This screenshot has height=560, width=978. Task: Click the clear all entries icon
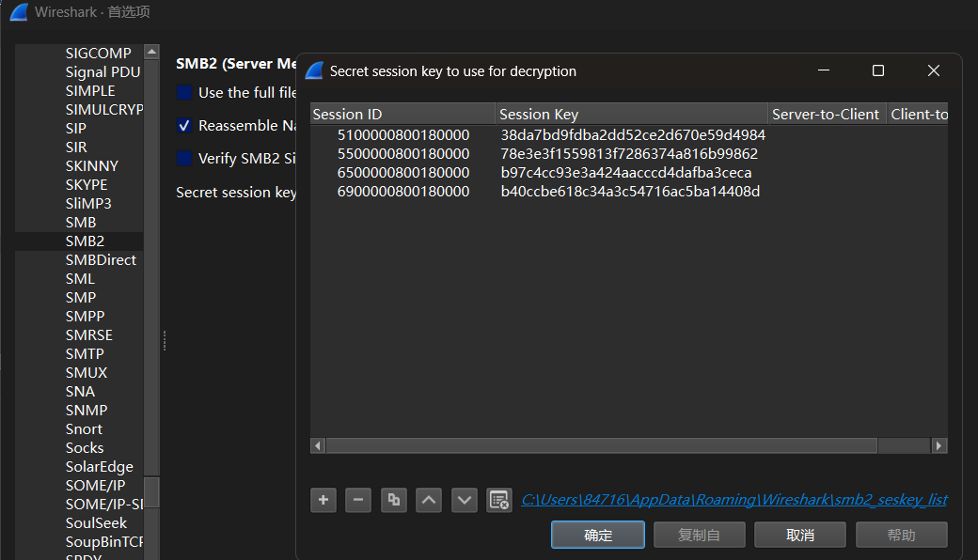click(499, 501)
